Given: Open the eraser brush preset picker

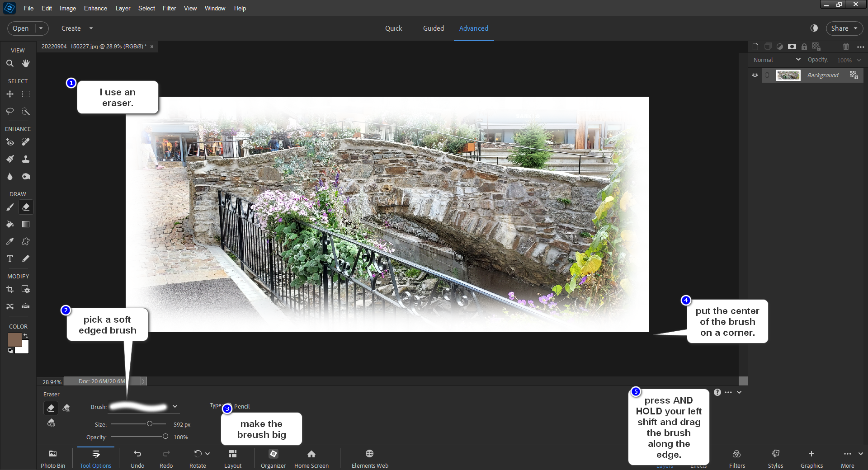Looking at the screenshot, I should (175, 406).
